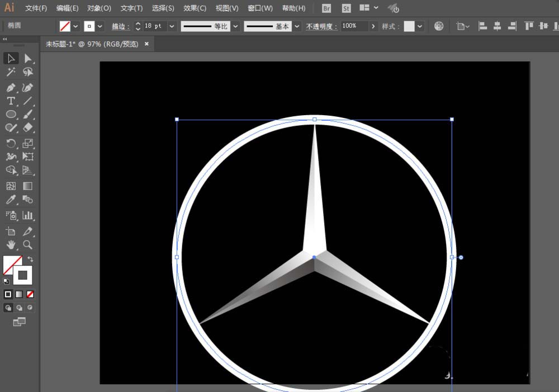Viewport: 559px width, 392px height.
Task: Pick the Magic Wand tool
Action: [11, 72]
